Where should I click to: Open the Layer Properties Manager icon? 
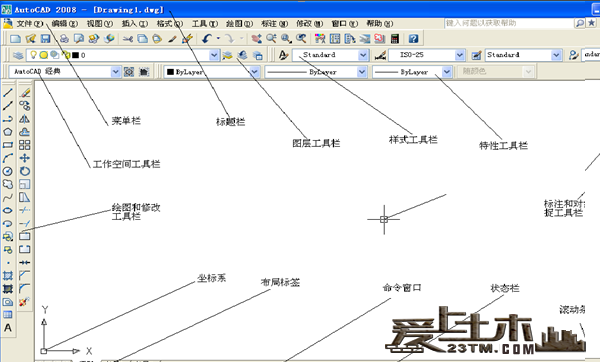[18, 55]
